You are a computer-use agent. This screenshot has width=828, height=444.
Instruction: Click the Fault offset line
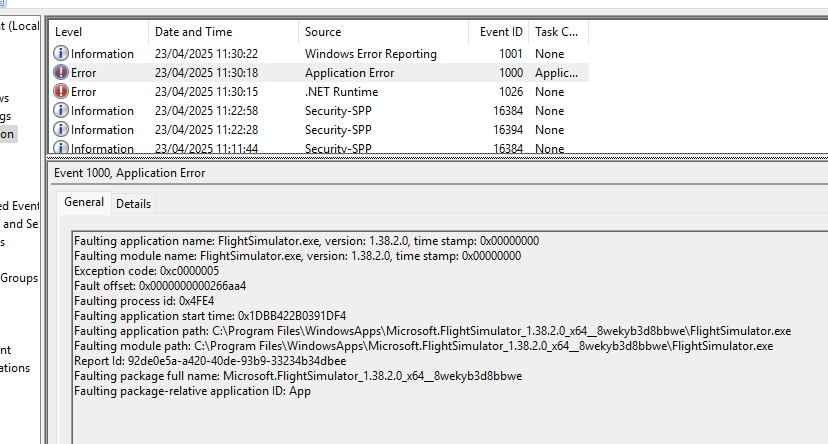(160, 286)
